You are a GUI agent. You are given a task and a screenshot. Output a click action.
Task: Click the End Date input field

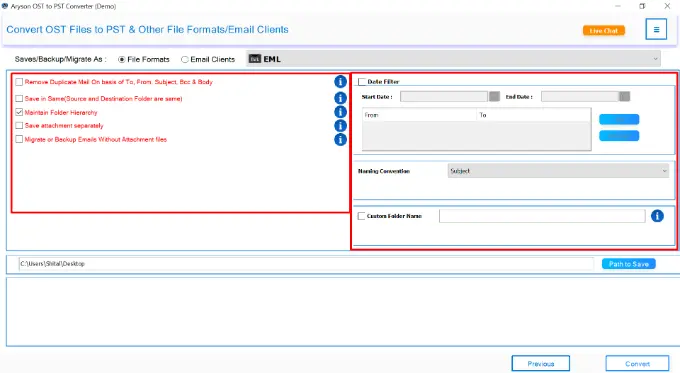point(580,96)
